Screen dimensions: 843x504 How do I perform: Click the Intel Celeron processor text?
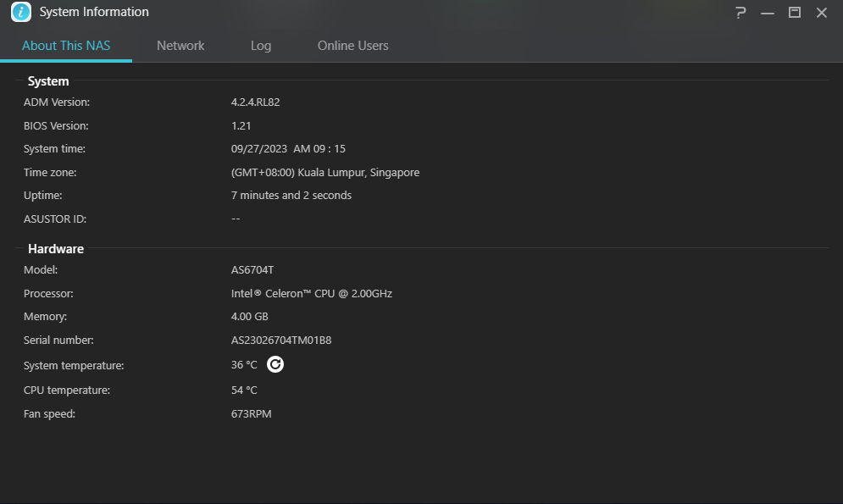pos(312,293)
